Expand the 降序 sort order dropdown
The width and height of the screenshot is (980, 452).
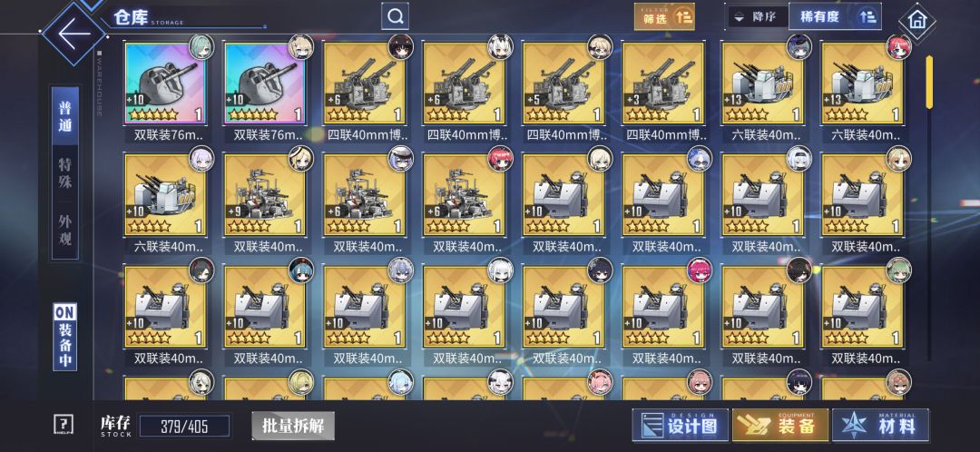click(758, 17)
